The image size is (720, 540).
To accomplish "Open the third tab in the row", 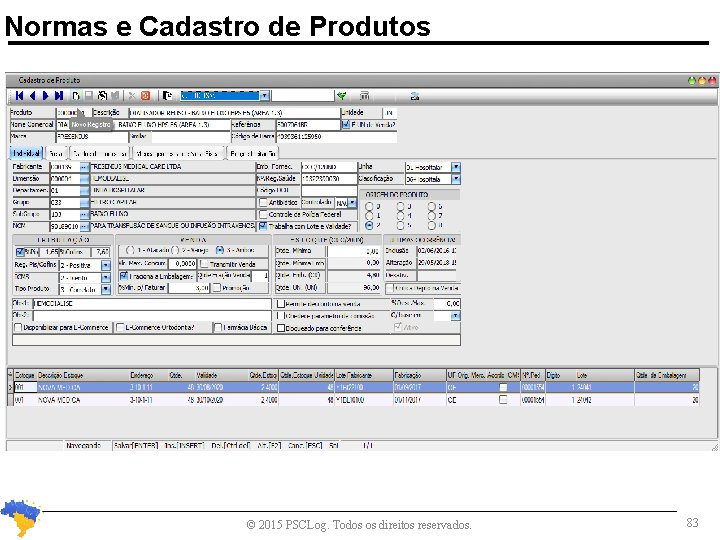I will click(x=100, y=153).
